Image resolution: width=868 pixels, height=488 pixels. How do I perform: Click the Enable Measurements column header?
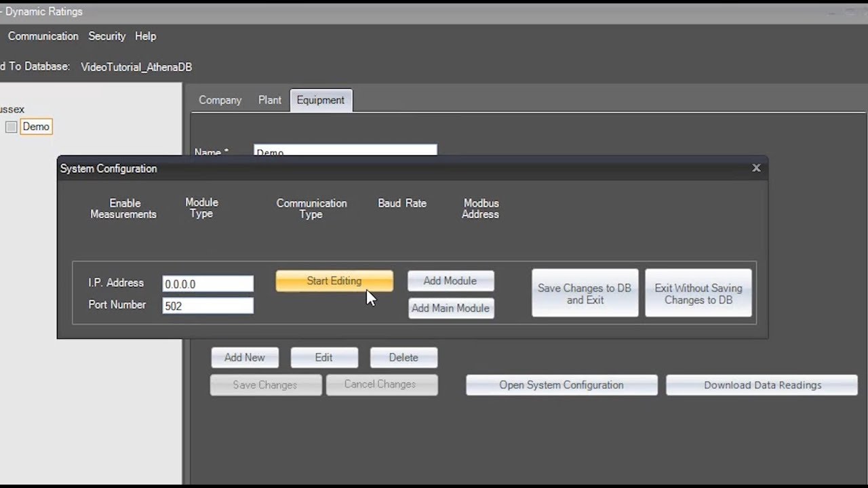tap(123, 209)
